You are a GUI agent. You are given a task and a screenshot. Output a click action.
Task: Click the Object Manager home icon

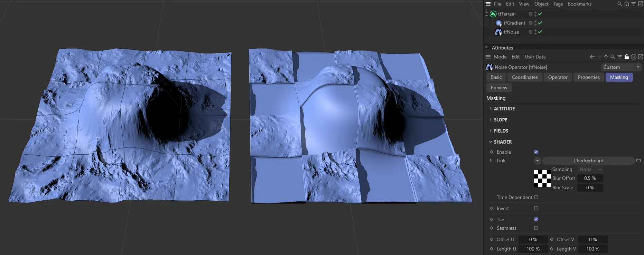[x=627, y=4]
